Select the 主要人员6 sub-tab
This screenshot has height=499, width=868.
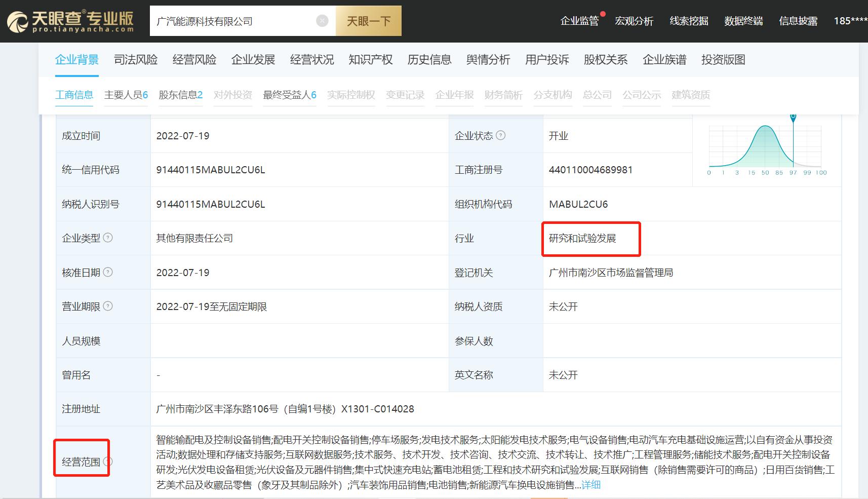pos(126,95)
